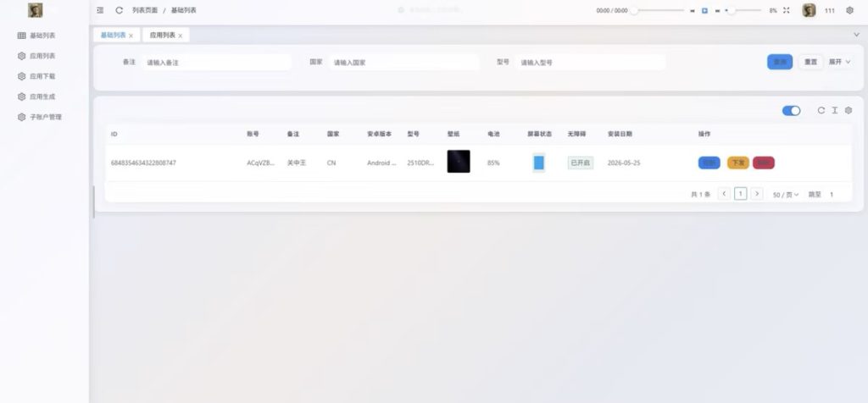This screenshot has height=403, width=868.
Task: Close the 应用列表 page tab
Action: [181, 36]
